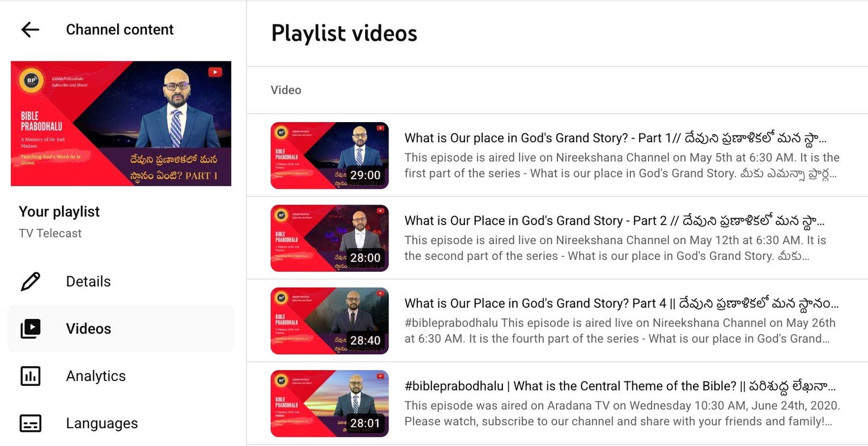Go back using the left arrow icon
This screenshot has width=868, height=446.
(30, 29)
